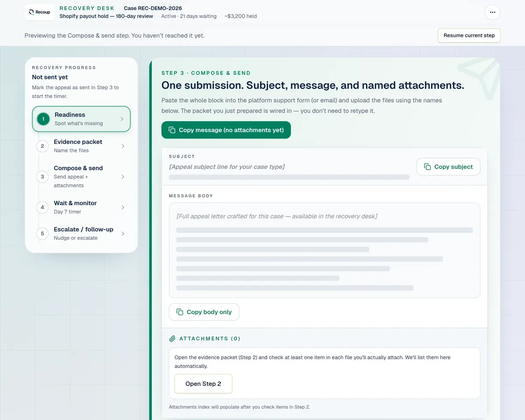Click the copy icon beside Copy body only
The width and height of the screenshot is (525, 420).
click(180, 312)
